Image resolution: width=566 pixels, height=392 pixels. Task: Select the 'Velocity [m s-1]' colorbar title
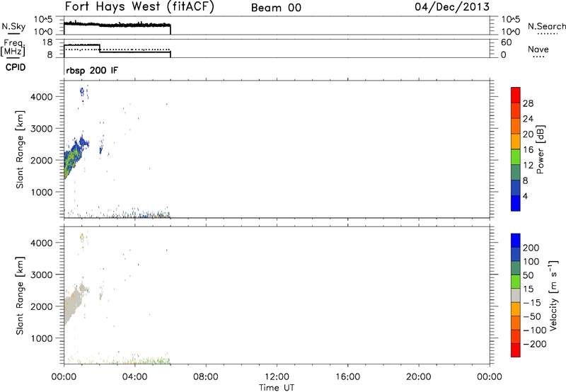[x=553, y=295]
